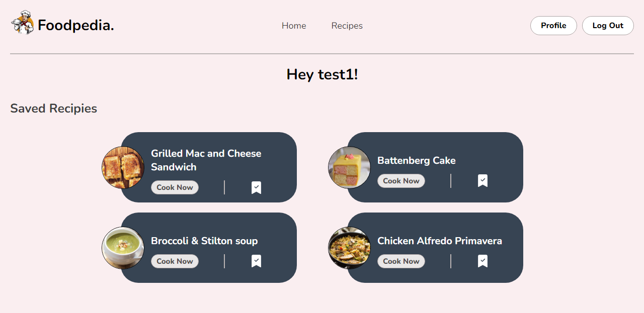Cook the Grilled Mac and Cheese Sandwich
644x313 pixels.
tap(175, 187)
